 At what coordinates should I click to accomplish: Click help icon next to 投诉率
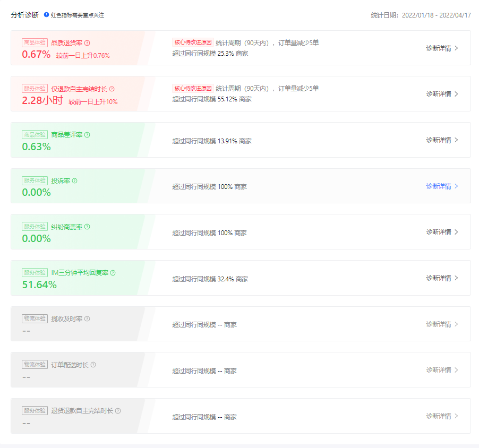coord(74,181)
